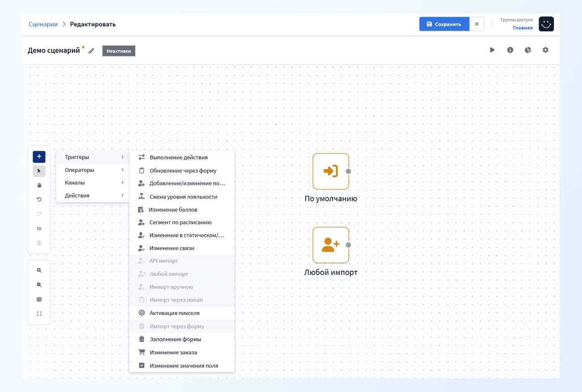582x392 pixels.
Task: Choose Изменение связи trigger
Action: click(x=182, y=248)
